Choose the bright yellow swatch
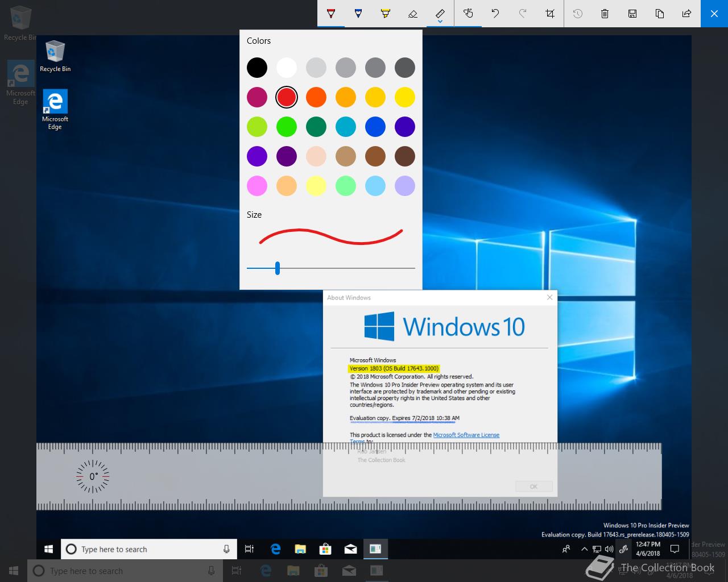Screen dimensions: 728x582 coord(405,97)
